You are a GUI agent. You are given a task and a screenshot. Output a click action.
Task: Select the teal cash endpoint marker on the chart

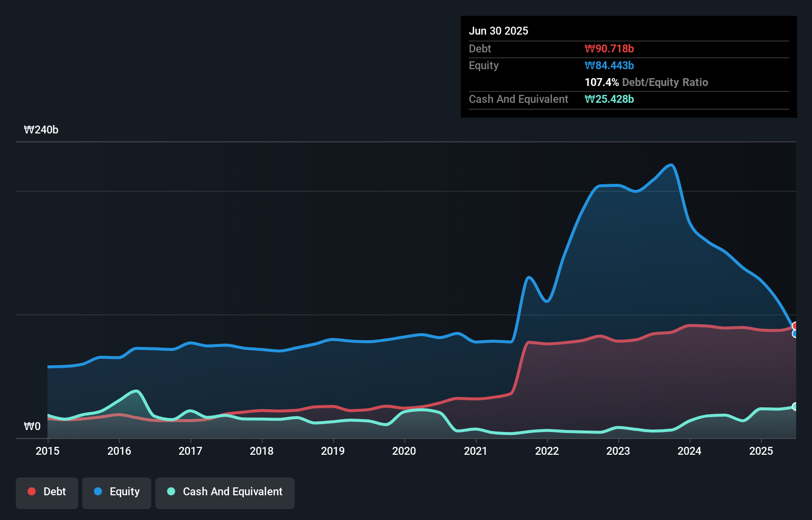coord(796,406)
